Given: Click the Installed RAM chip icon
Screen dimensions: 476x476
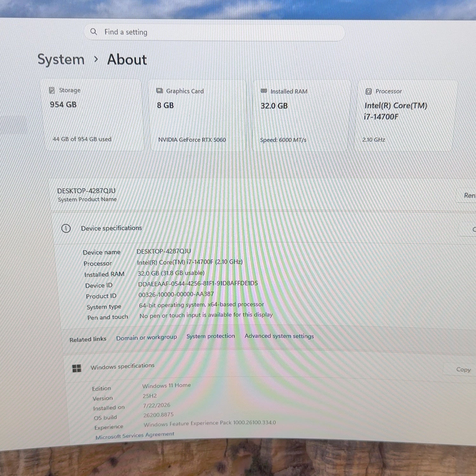Looking at the screenshot, I should (264, 91).
